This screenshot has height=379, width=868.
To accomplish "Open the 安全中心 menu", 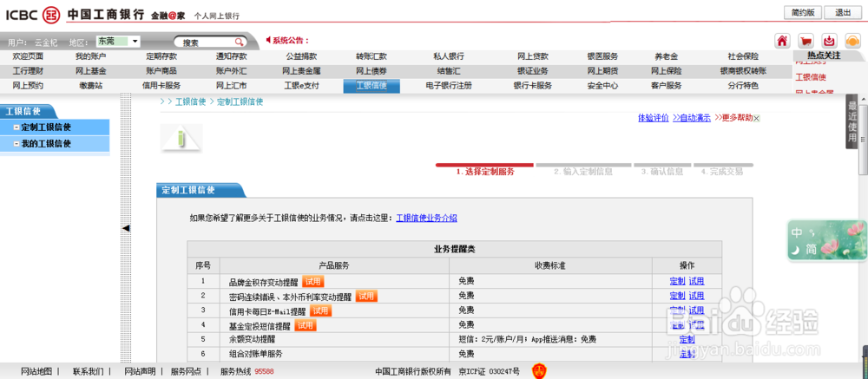I will pyautogui.click(x=603, y=86).
